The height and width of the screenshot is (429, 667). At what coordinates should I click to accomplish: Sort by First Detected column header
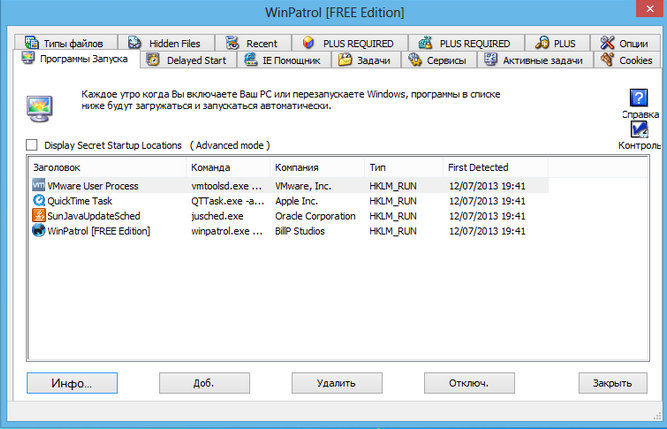(x=496, y=168)
